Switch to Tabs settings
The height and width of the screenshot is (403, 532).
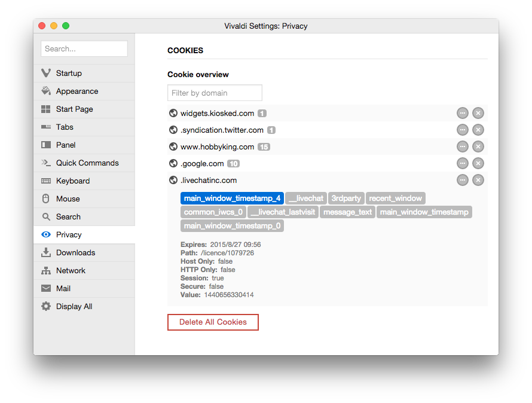[x=84, y=127]
